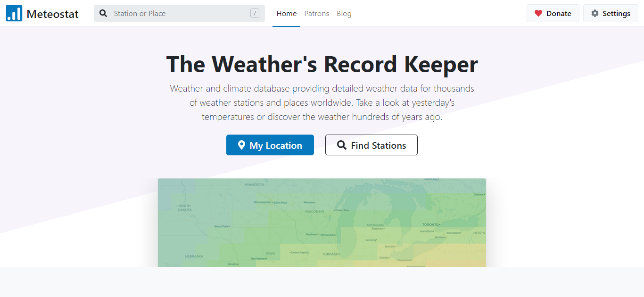Click the heart icon on the Donate button

coord(538,13)
